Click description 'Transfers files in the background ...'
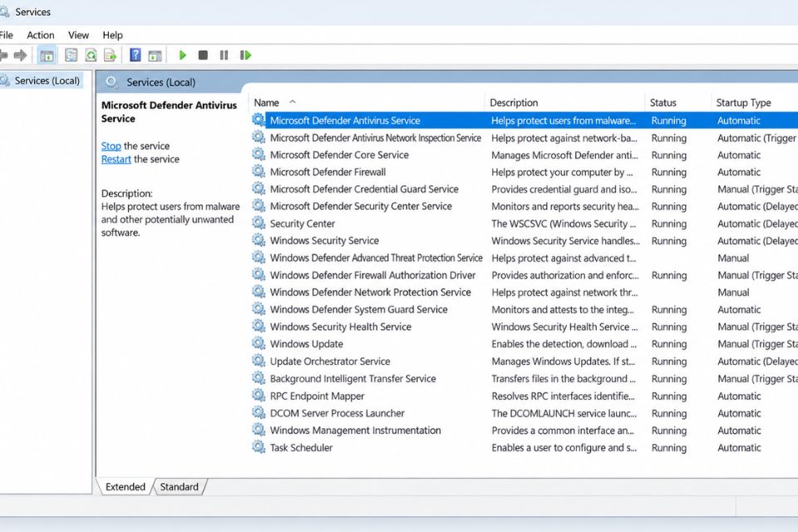This screenshot has width=798, height=532. coord(564,378)
